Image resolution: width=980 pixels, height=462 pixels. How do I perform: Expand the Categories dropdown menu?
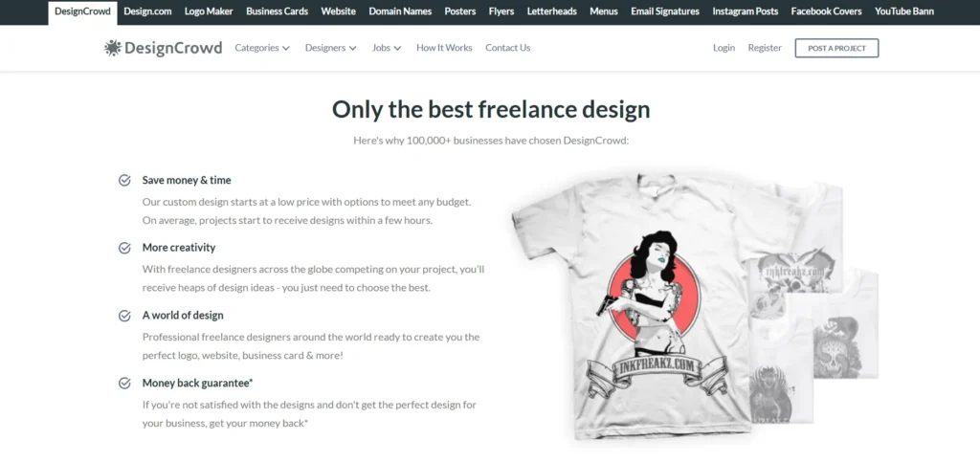click(x=262, y=48)
